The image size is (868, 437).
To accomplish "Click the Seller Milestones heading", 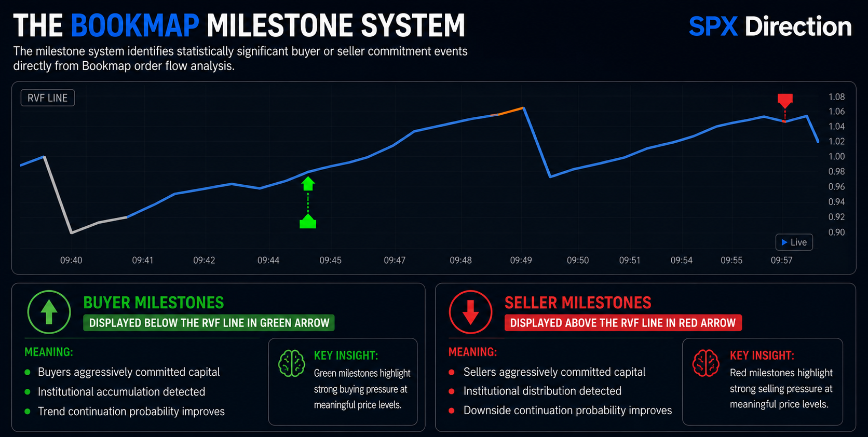I will click(578, 303).
